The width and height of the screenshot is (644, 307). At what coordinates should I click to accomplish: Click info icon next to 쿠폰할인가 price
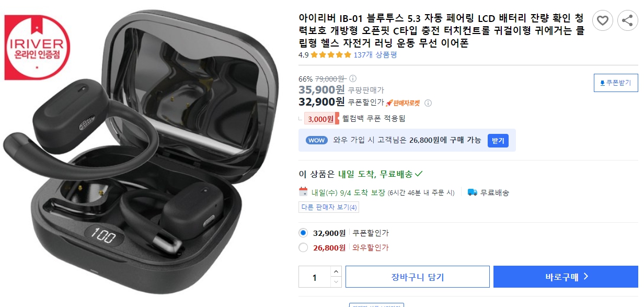429,103
